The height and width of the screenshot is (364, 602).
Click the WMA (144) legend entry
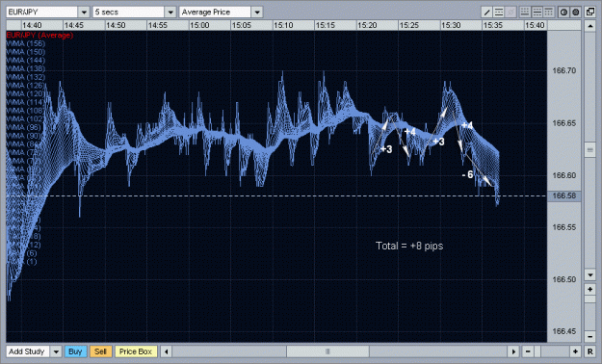click(x=26, y=61)
